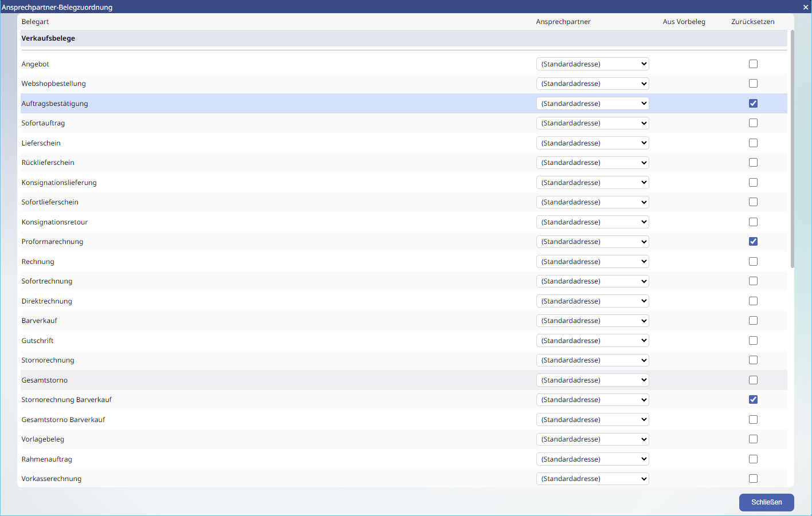The height and width of the screenshot is (516, 812).
Task: Open Ansprechpartner dropdown for Auftragsbestätigung
Action: 593,104
